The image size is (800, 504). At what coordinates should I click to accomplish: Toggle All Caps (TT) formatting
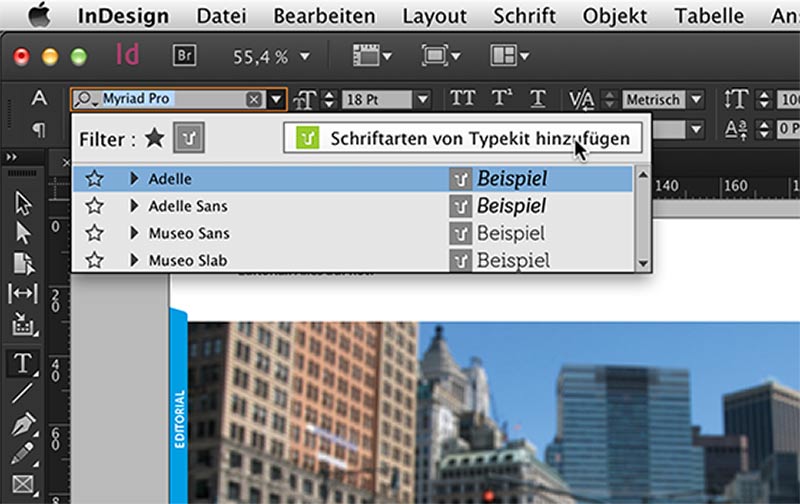point(462,98)
